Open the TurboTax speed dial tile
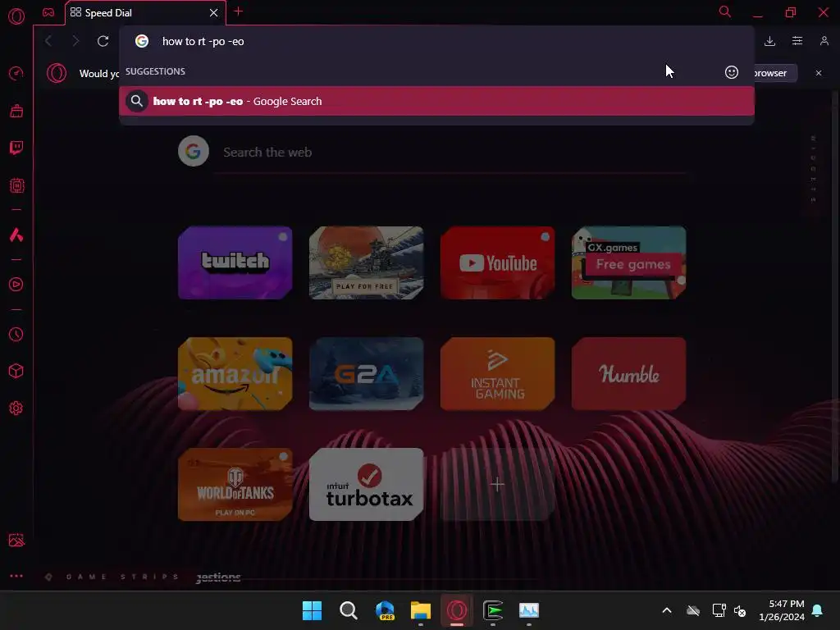The image size is (840, 630). click(367, 484)
